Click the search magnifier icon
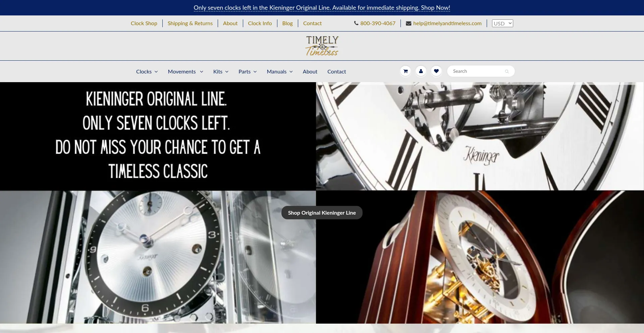 pyautogui.click(x=507, y=71)
